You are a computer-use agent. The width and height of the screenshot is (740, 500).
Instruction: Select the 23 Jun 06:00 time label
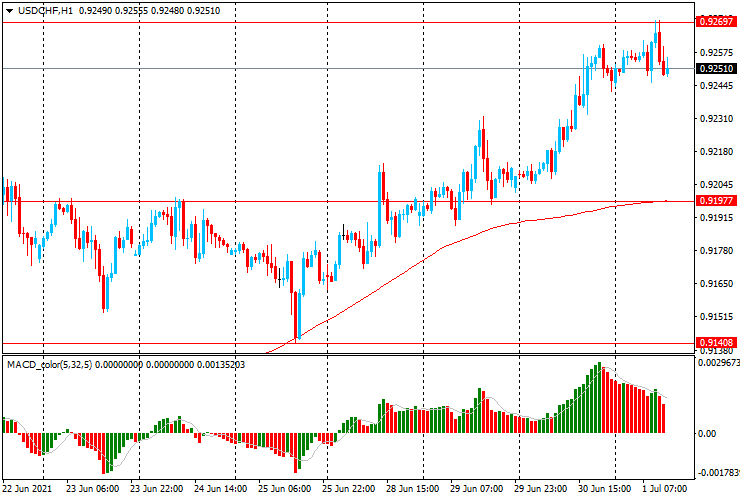pyautogui.click(x=92, y=488)
